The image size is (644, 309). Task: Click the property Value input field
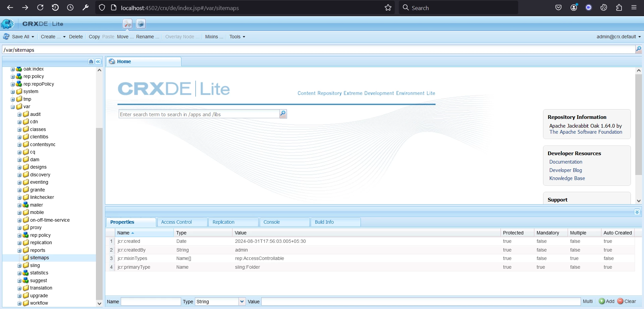click(x=421, y=302)
